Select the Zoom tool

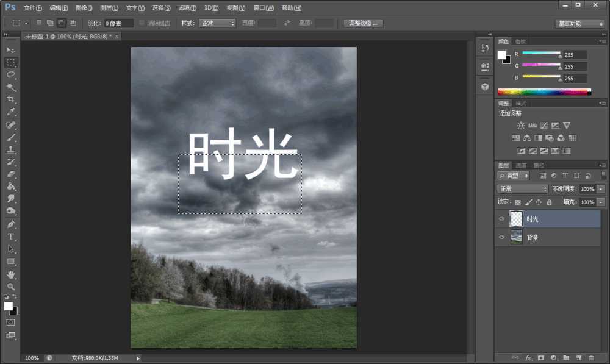tap(11, 286)
